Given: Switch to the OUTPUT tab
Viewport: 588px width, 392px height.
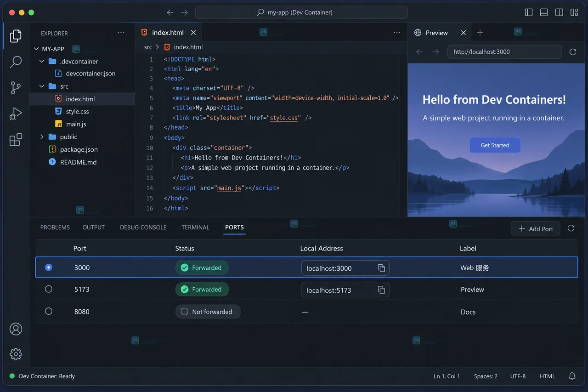Looking at the screenshot, I should pos(94,227).
